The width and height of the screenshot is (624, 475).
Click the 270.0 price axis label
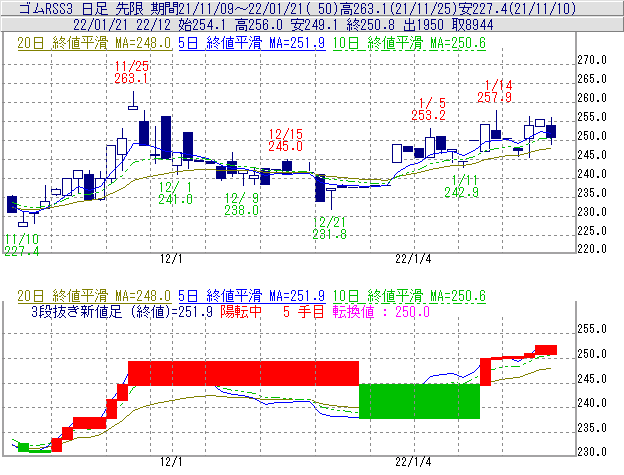592,60
